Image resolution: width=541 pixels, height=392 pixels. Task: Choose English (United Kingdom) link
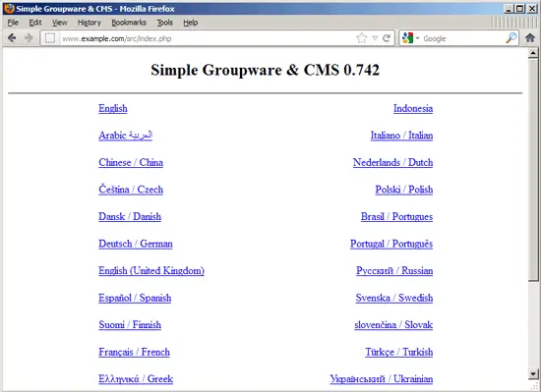coord(151,271)
